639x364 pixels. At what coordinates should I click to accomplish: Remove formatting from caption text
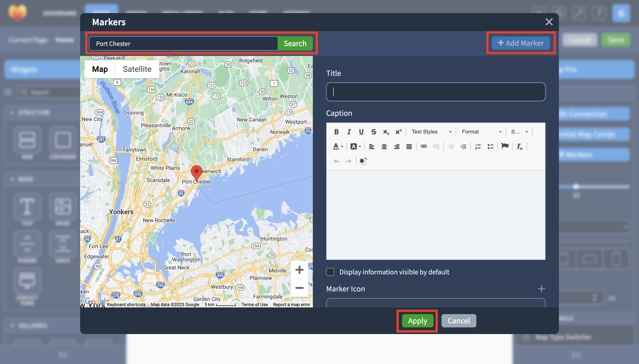519,146
